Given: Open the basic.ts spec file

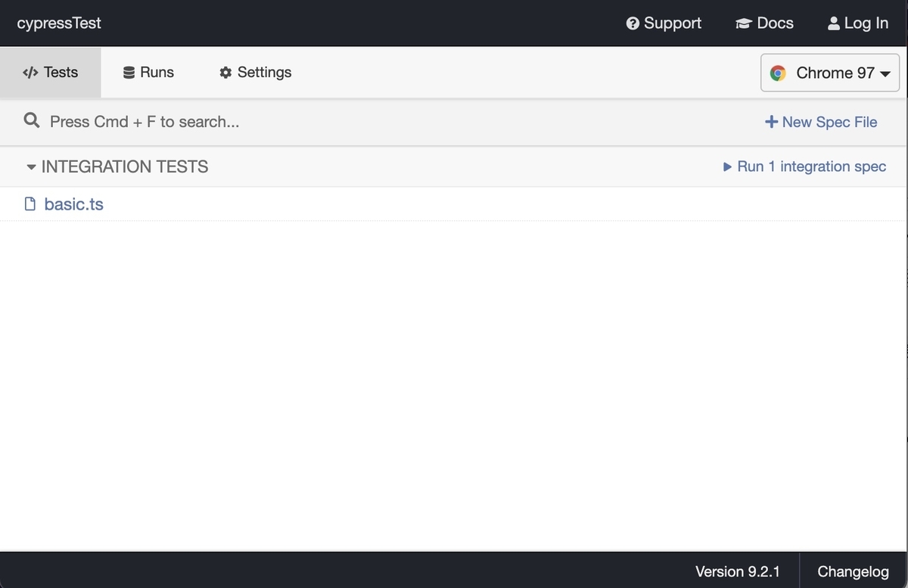Looking at the screenshot, I should (x=74, y=204).
